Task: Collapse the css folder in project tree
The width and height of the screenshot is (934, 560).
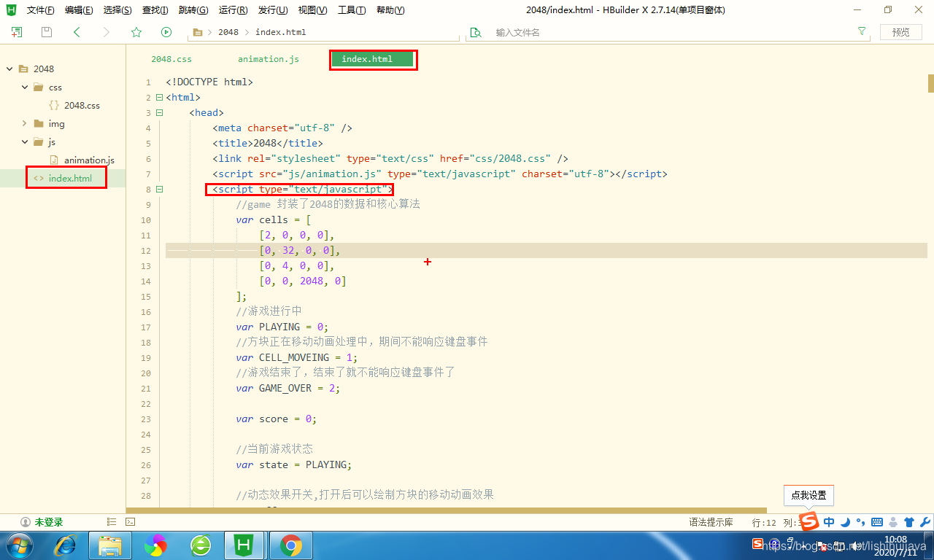Action: (x=25, y=87)
